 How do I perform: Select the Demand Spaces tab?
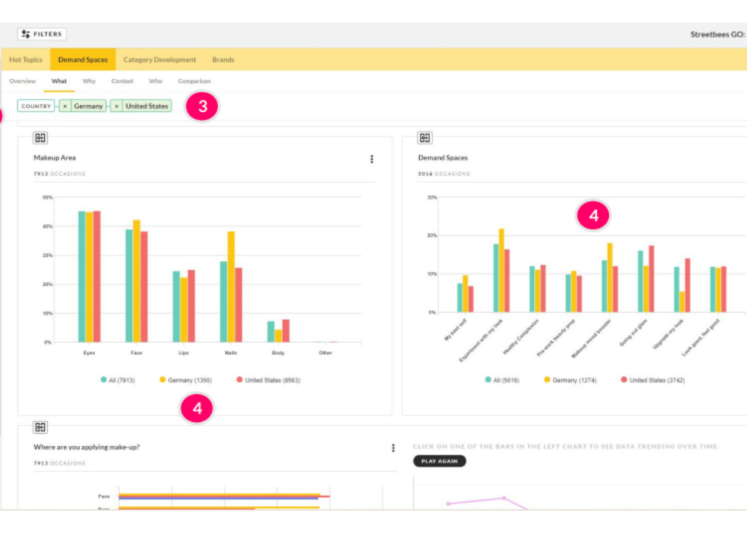[83, 60]
